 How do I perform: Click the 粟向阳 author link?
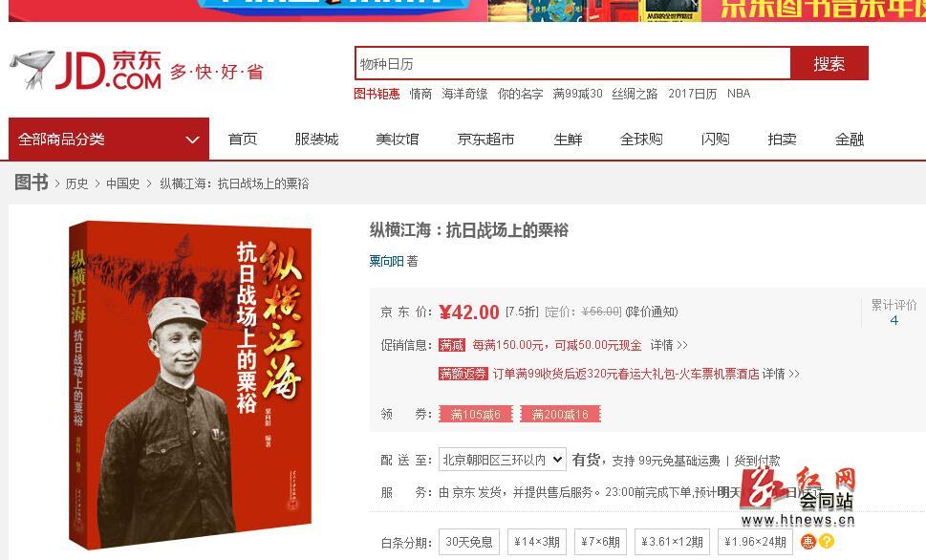[x=386, y=261]
